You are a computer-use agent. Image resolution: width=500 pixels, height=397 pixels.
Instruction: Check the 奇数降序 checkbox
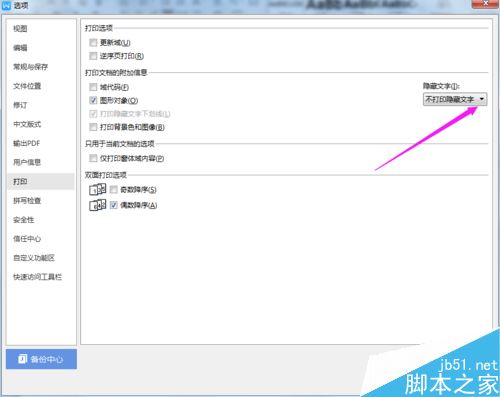click(x=114, y=189)
